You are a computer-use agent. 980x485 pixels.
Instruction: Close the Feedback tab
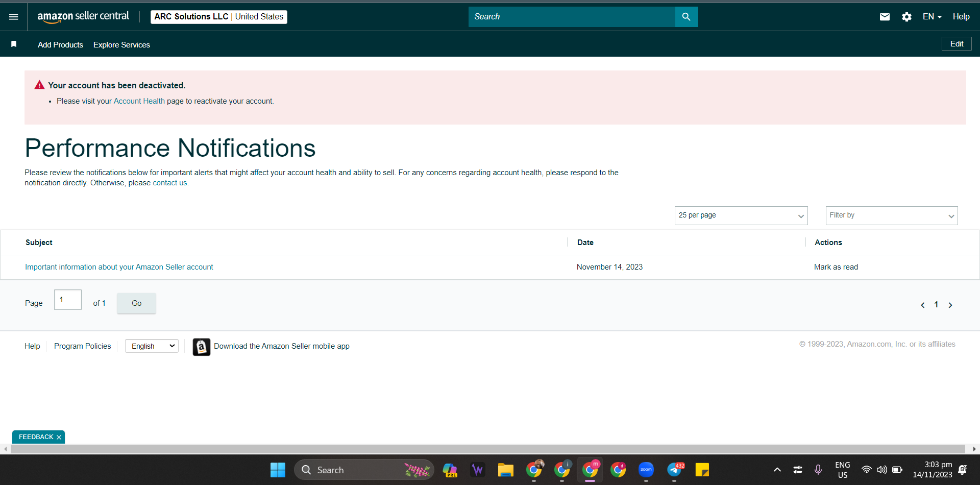pyautogui.click(x=59, y=437)
